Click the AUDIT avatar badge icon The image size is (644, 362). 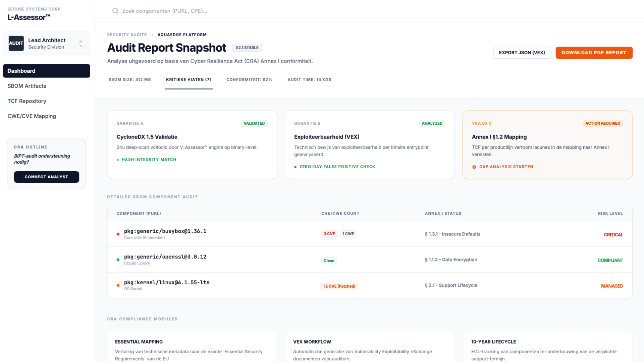(x=16, y=43)
